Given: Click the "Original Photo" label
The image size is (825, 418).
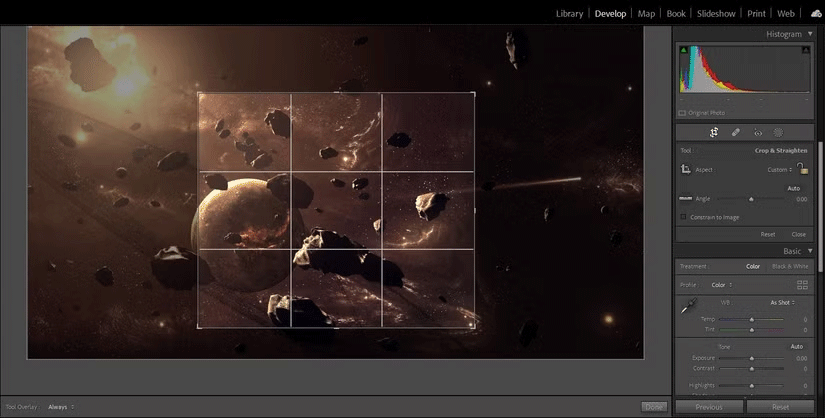Looking at the screenshot, I should (x=706, y=113).
